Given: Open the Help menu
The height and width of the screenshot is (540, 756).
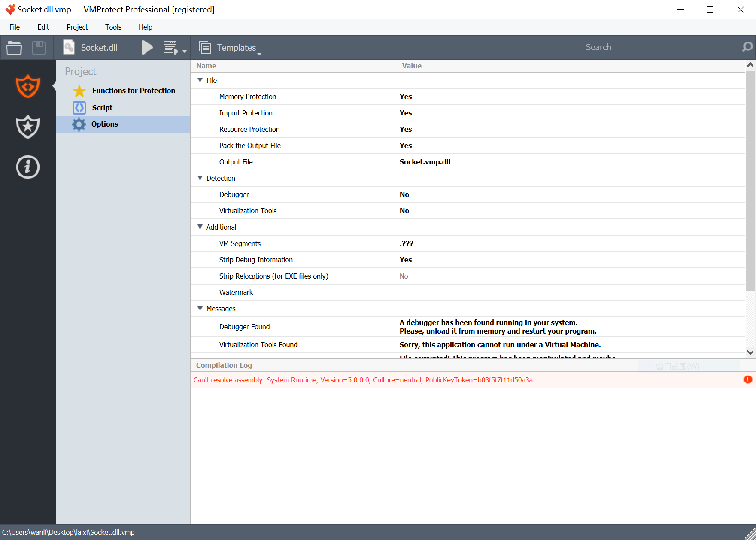Looking at the screenshot, I should [146, 27].
